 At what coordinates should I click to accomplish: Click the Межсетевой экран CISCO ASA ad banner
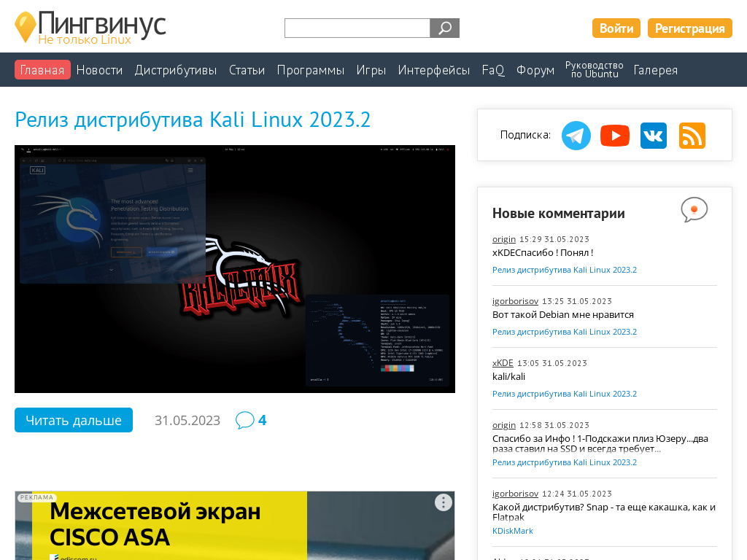coord(235,526)
